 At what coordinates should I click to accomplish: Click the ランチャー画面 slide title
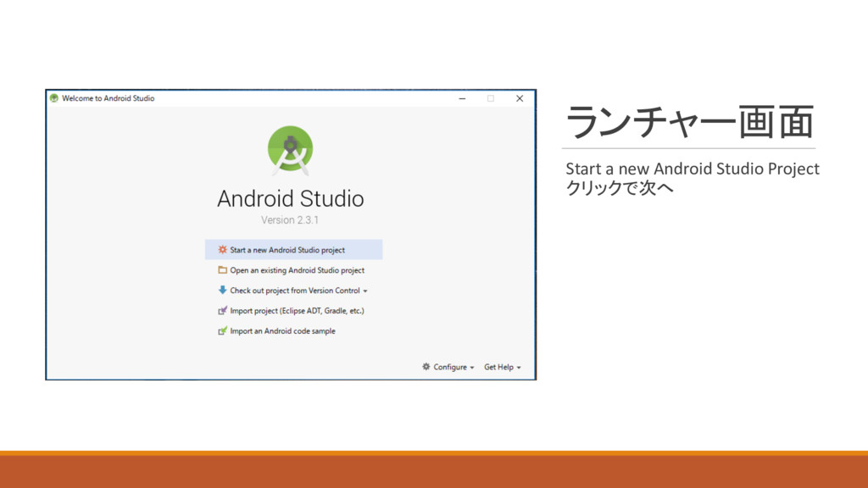pyautogui.click(x=689, y=122)
